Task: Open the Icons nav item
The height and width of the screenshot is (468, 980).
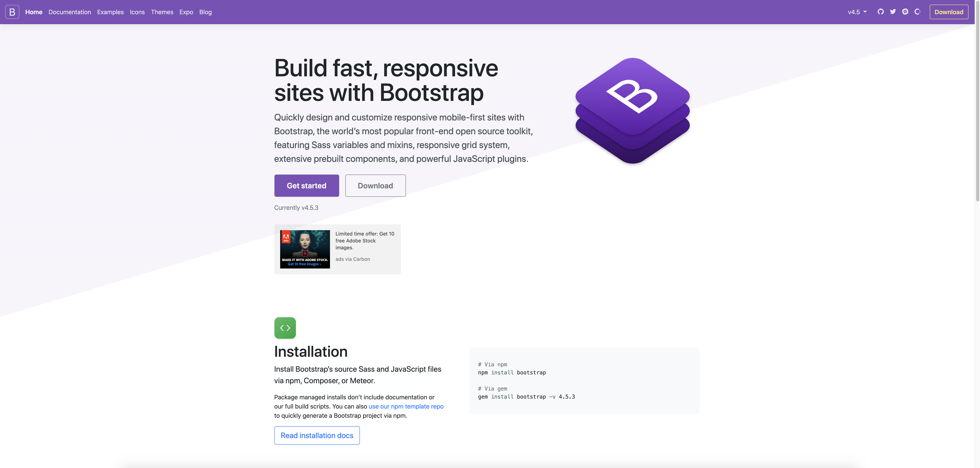Action: point(137,12)
